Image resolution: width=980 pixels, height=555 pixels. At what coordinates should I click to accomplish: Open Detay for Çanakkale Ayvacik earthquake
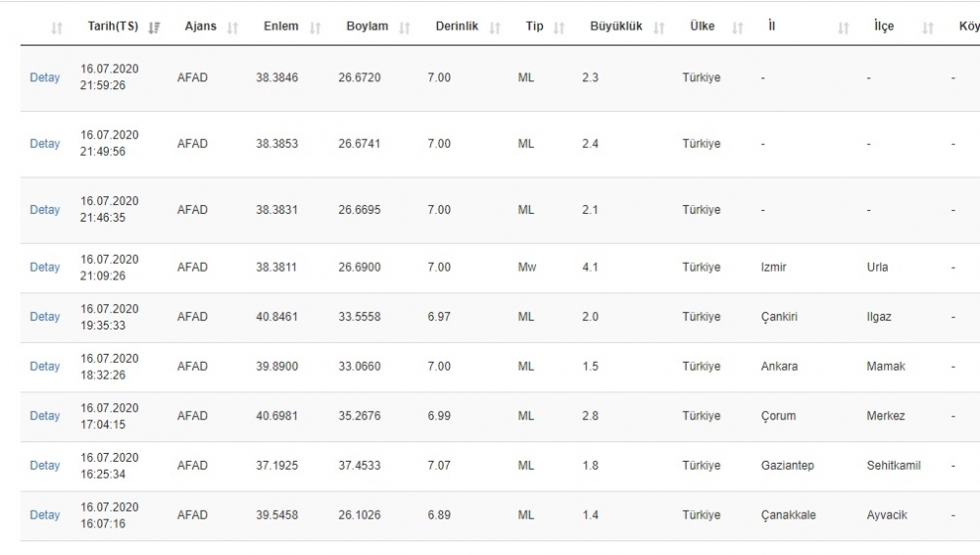click(x=44, y=515)
